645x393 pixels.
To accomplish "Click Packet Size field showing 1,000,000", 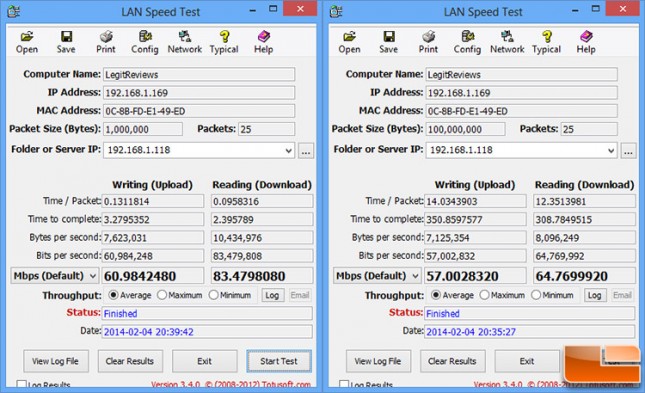I will (x=143, y=129).
